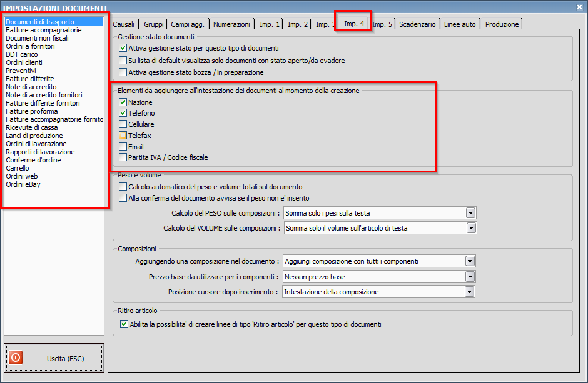Open 'Aggiungendo una composizione nel documento' dropdown arrow

pyautogui.click(x=470, y=261)
